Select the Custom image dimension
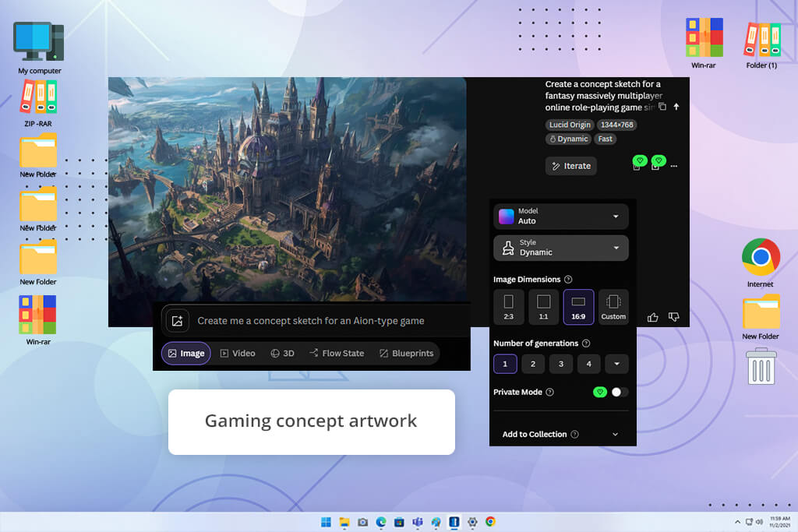 pyautogui.click(x=614, y=307)
